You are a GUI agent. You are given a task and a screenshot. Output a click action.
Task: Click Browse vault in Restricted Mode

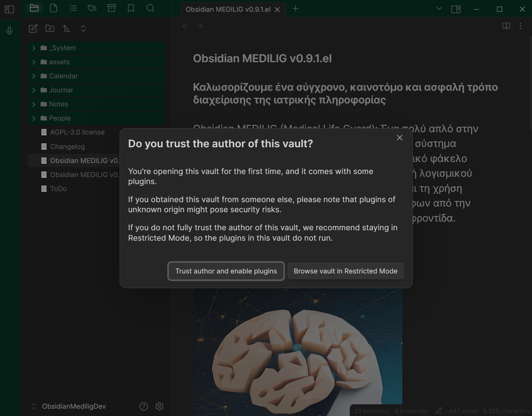click(345, 271)
